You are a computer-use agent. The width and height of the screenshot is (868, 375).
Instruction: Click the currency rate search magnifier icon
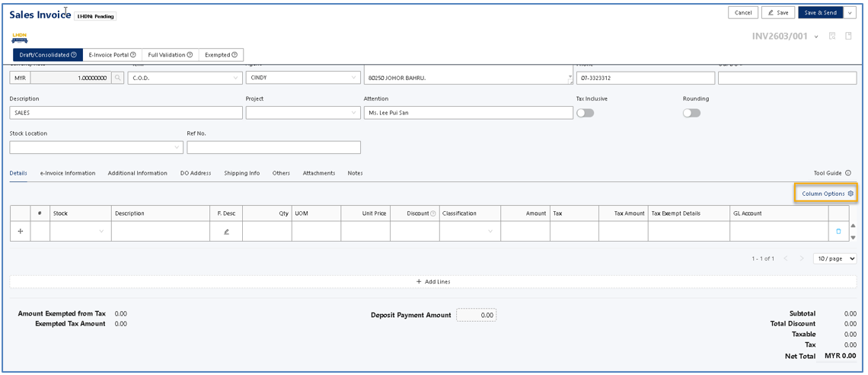(117, 78)
